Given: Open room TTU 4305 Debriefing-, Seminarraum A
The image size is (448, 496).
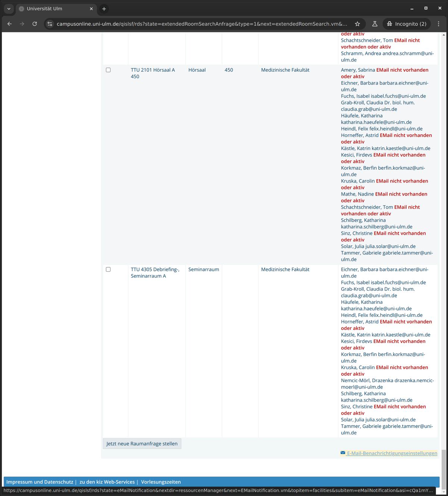Looking at the screenshot, I should coord(155,273).
